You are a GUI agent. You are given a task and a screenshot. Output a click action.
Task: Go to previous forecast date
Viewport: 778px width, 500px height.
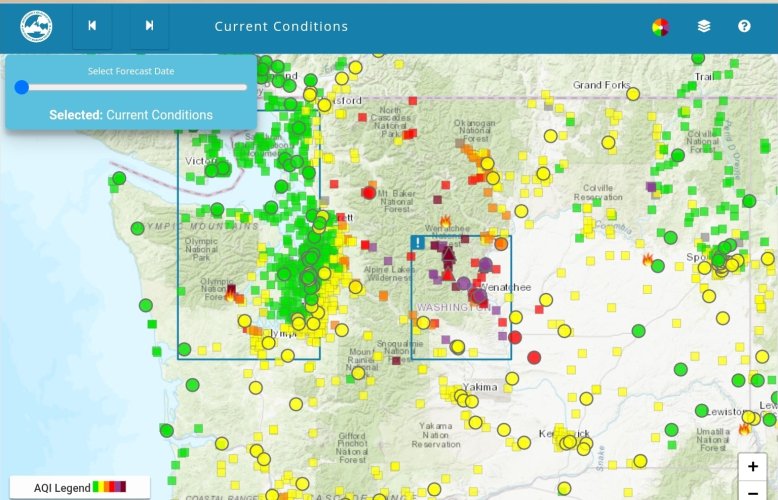pos(92,27)
